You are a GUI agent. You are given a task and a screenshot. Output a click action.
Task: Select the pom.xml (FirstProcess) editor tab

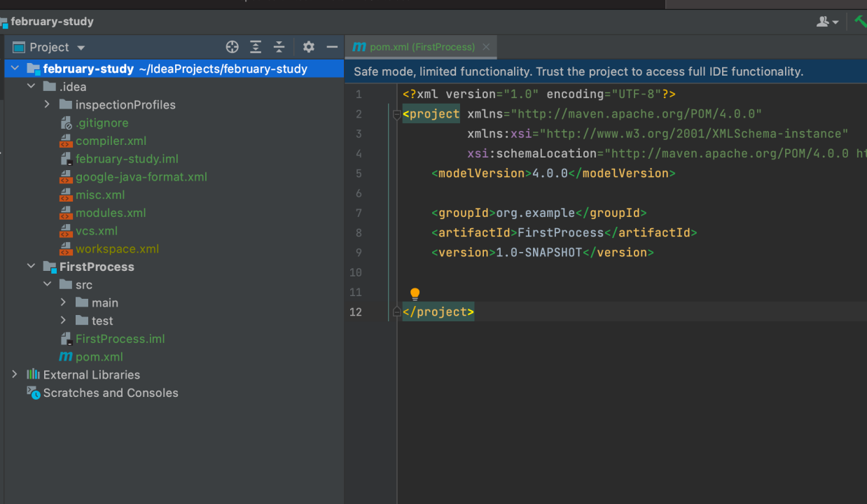click(421, 47)
